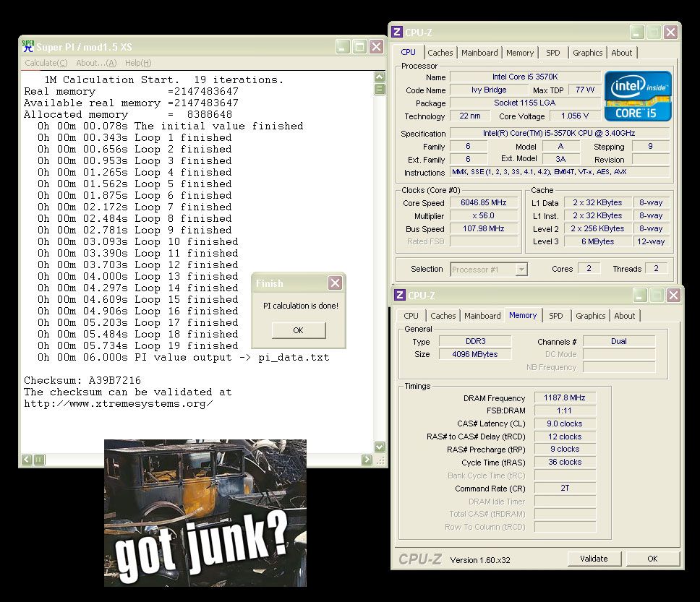
Task: Click the Super PI app icon in title bar
Action: click(28, 46)
